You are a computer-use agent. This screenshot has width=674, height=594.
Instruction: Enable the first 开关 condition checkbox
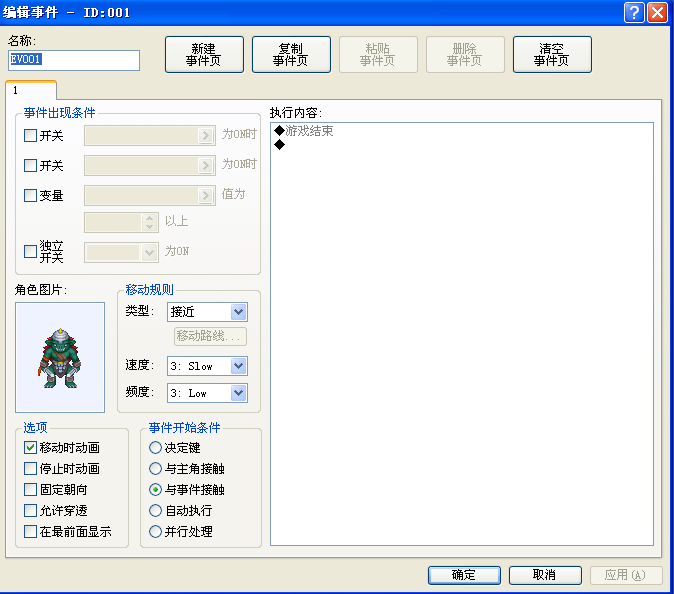coord(30,135)
